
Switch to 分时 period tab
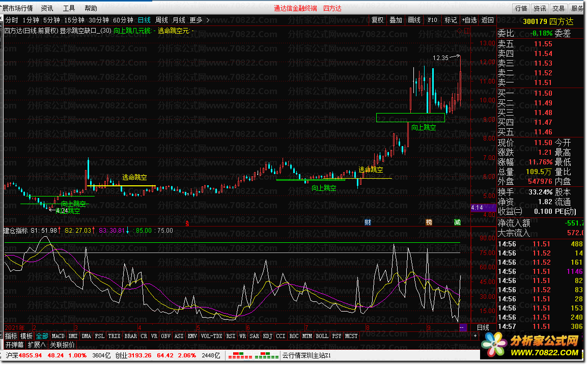(x=12, y=20)
